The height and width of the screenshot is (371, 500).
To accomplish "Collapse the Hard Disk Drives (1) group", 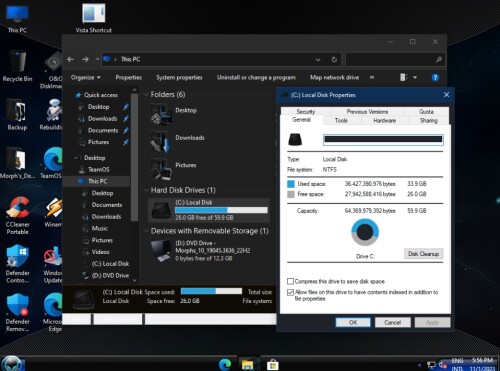I will pos(146,190).
